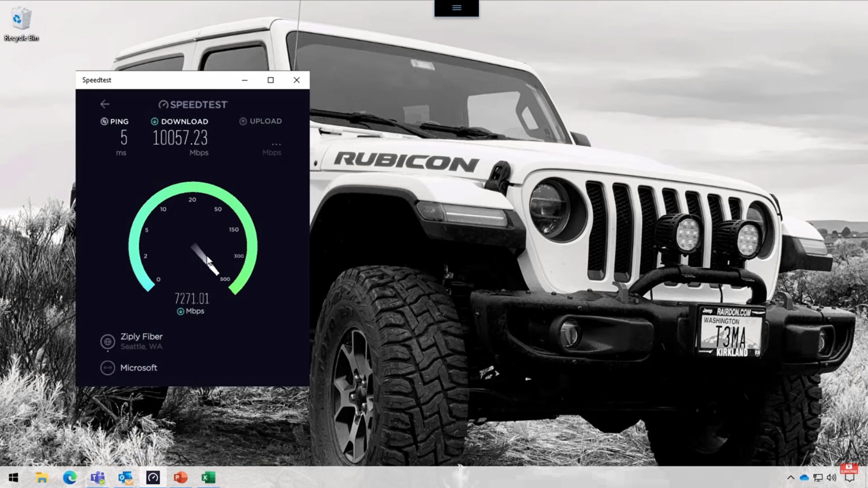Select Ziply Fiber server name
Viewport: 868px width, 488px height.
[x=141, y=337]
